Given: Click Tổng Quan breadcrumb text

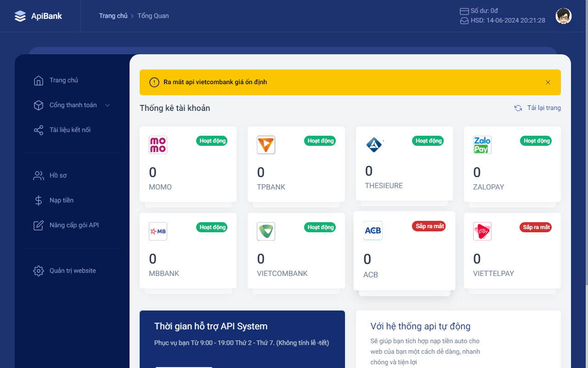Looking at the screenshot, I should point(153,16).
